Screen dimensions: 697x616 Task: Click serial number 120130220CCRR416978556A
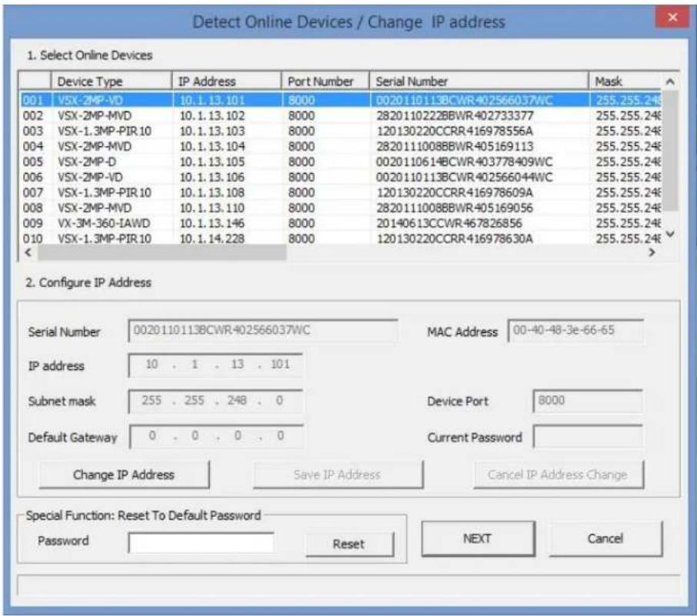[455, 131]
